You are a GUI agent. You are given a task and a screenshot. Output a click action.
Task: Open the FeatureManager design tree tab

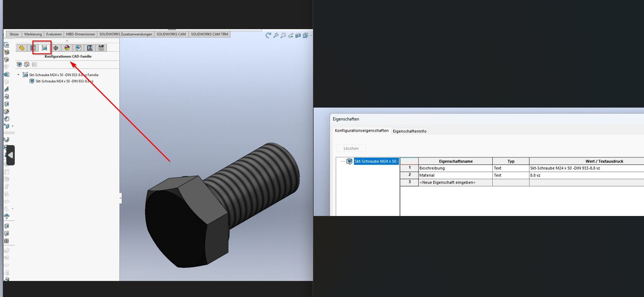21,48
